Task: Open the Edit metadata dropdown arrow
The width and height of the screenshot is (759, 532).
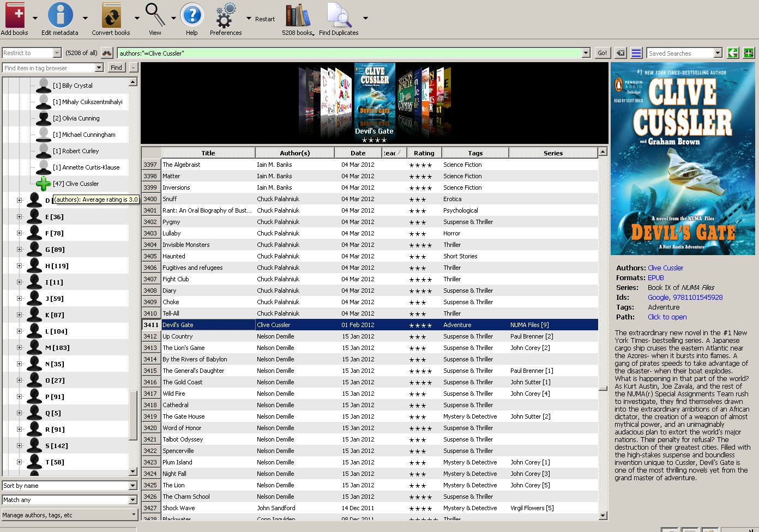Action: pos(85,18)
